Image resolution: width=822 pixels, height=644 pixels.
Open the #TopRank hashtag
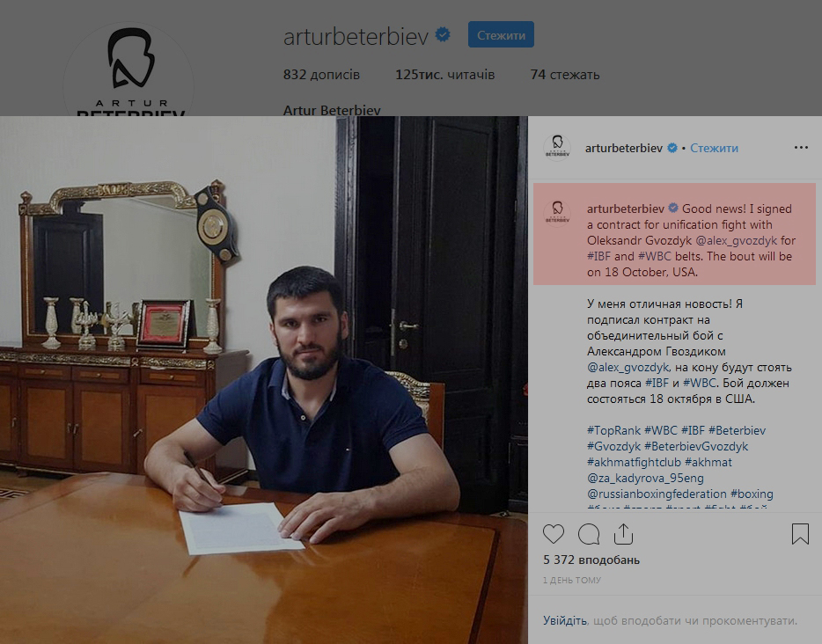613,431
